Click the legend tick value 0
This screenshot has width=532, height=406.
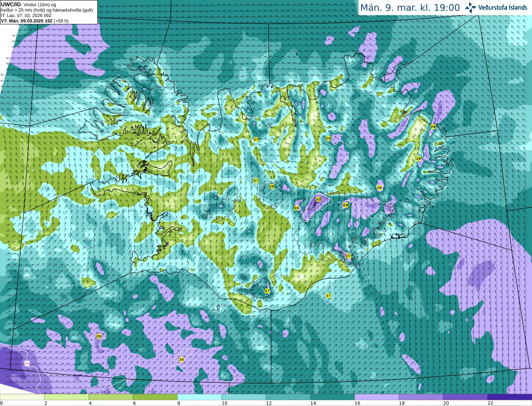1,403
